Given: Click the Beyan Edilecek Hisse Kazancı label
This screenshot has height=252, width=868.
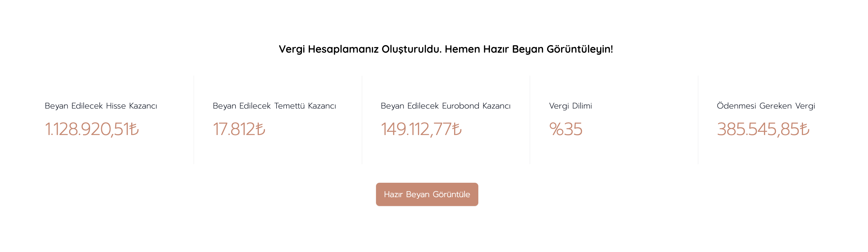Looking at the screenshot, I should [x=101, y=106].
